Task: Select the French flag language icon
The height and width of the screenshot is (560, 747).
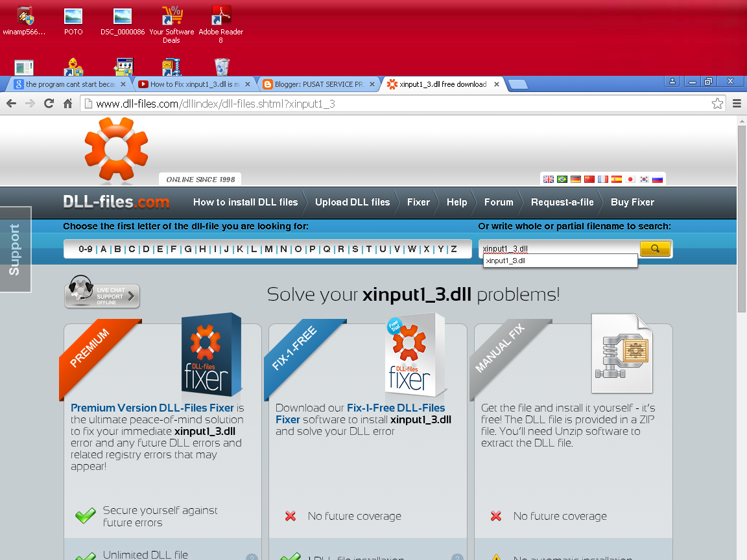Action: click(x=603, y=179)
